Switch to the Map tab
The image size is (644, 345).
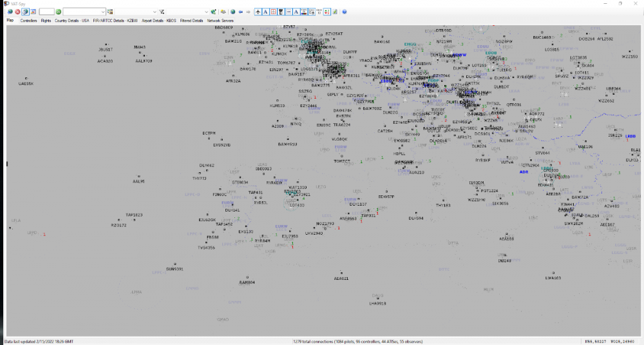10,20
